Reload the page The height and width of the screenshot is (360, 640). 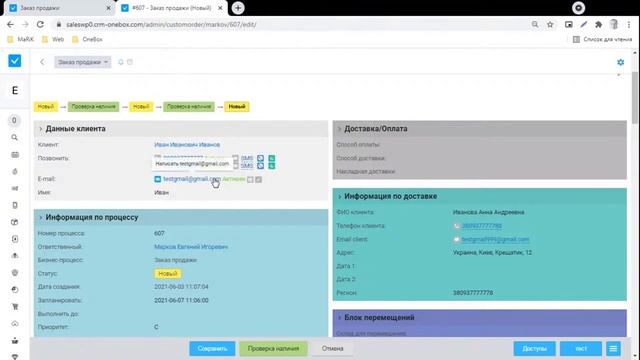point(40,24)
